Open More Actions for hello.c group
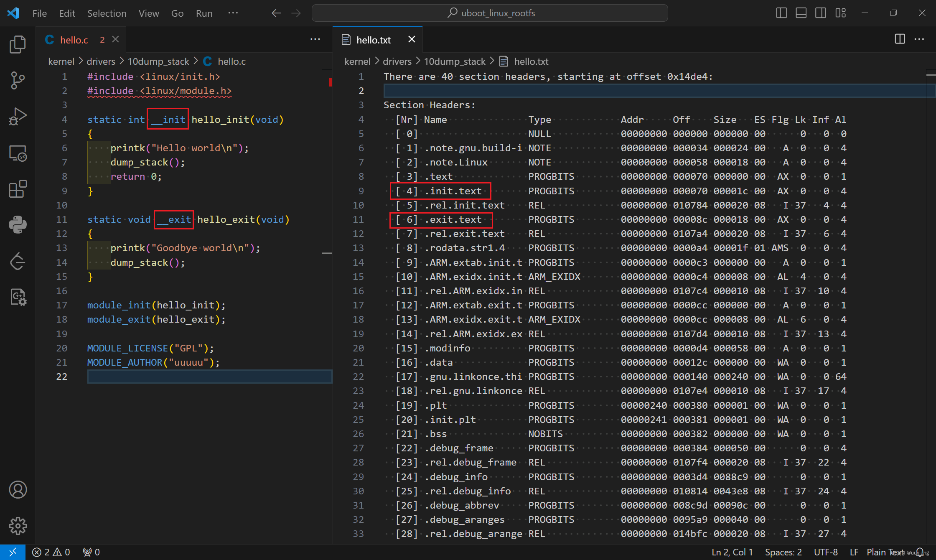This screenshot has height=560, width=936. (x=315, y=39)
